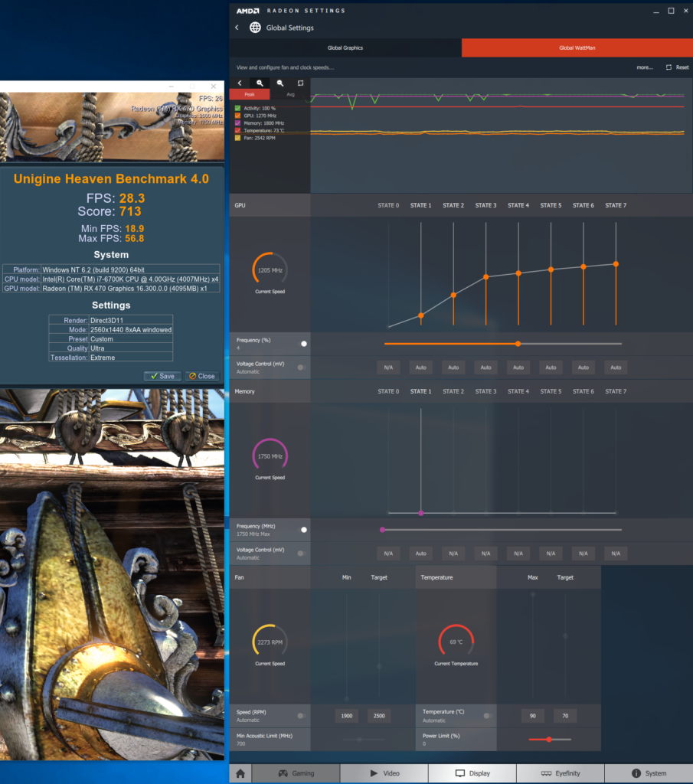Open the Video tab
Image resolution: width=693 pixels, height=784 pixels.
pos(384,773)
